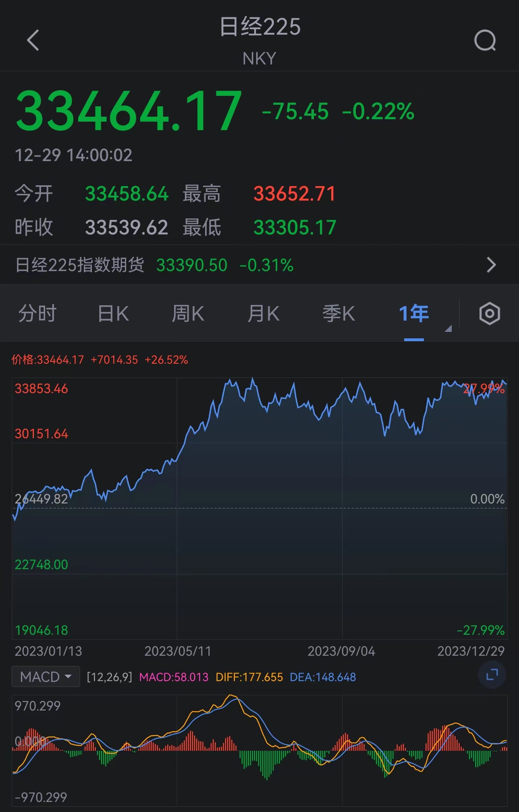Tap the 26449.82 baseline label

pos(42,499)
